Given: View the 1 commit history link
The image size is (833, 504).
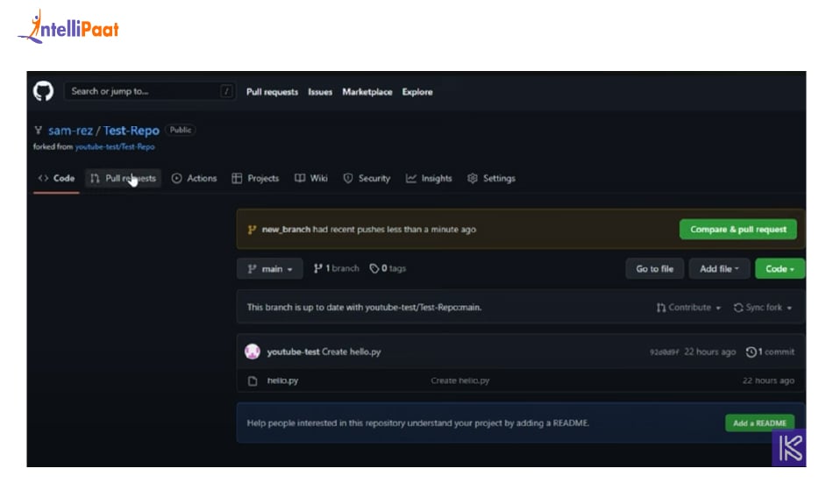Looking at the screenshot, I should pos(771,352).
